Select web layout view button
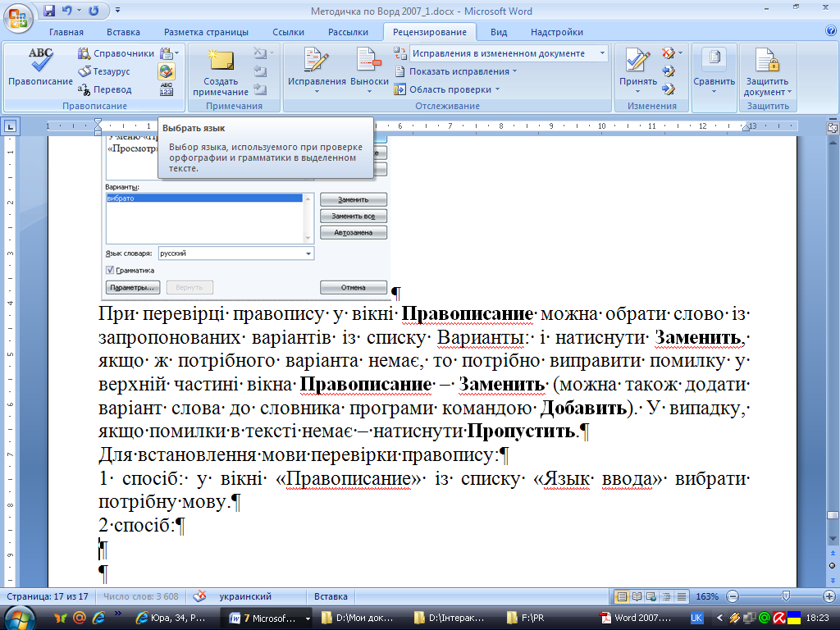840x630 pixels. pos(651,596)
